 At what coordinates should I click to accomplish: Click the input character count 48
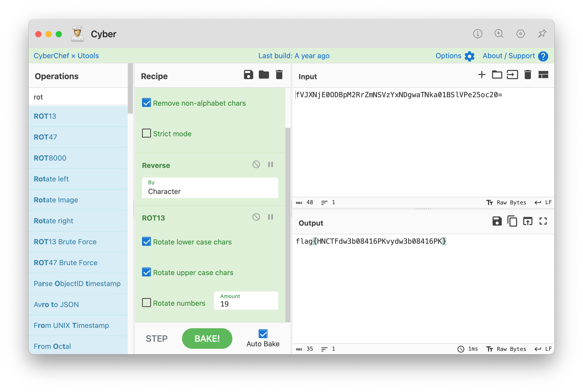click(x=305, y=202)
